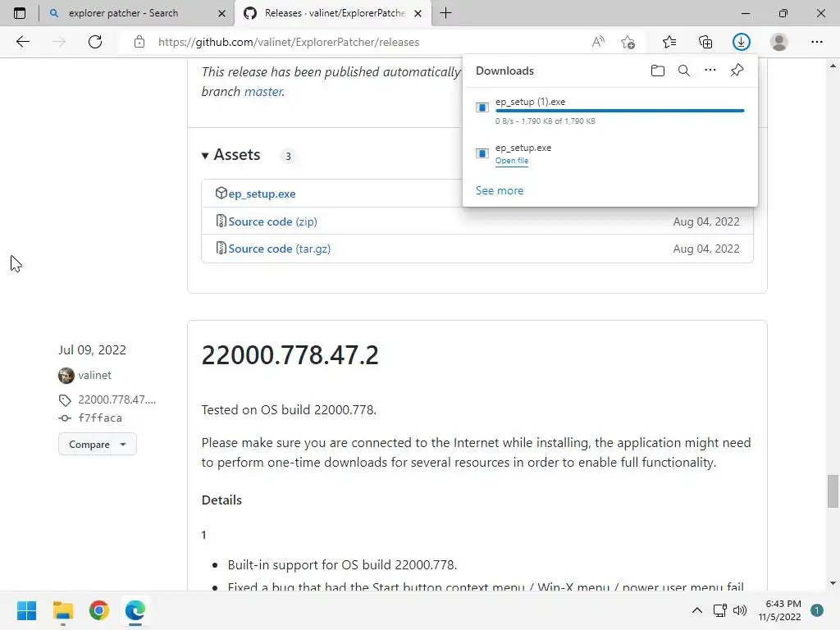Open the clock showing 6:43 PM
The width and height of the screenshot is (840, 630).
[x=779, y=610]
